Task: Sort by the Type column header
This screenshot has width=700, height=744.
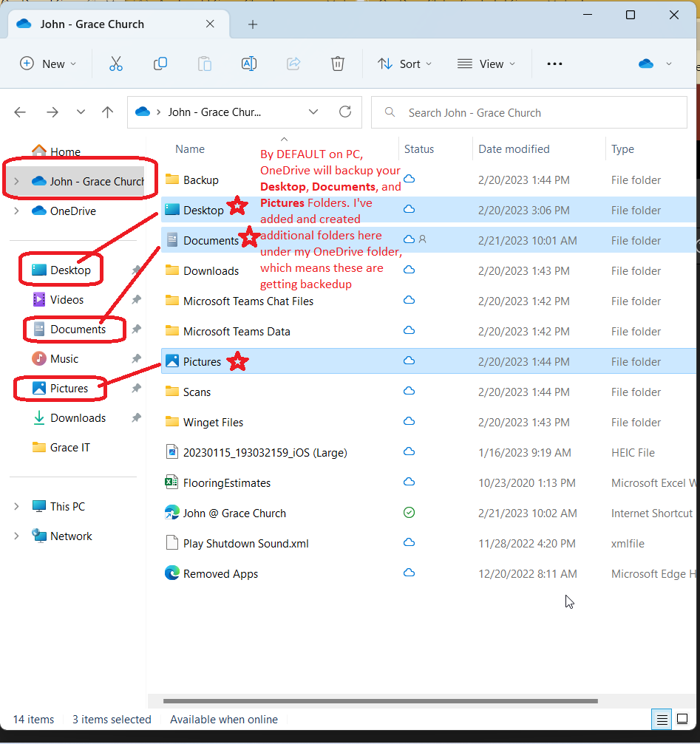Action: [622, 149]
